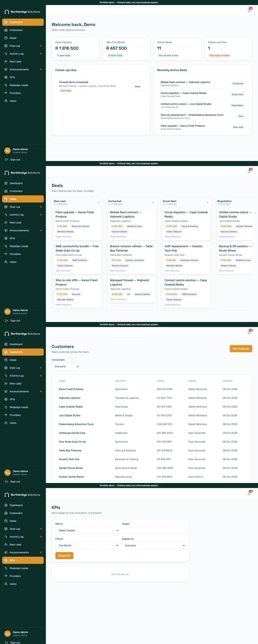Click Users icon in the Deals page sidebar
This screenshot has height=644, width=258.
[x=6, y=262]
